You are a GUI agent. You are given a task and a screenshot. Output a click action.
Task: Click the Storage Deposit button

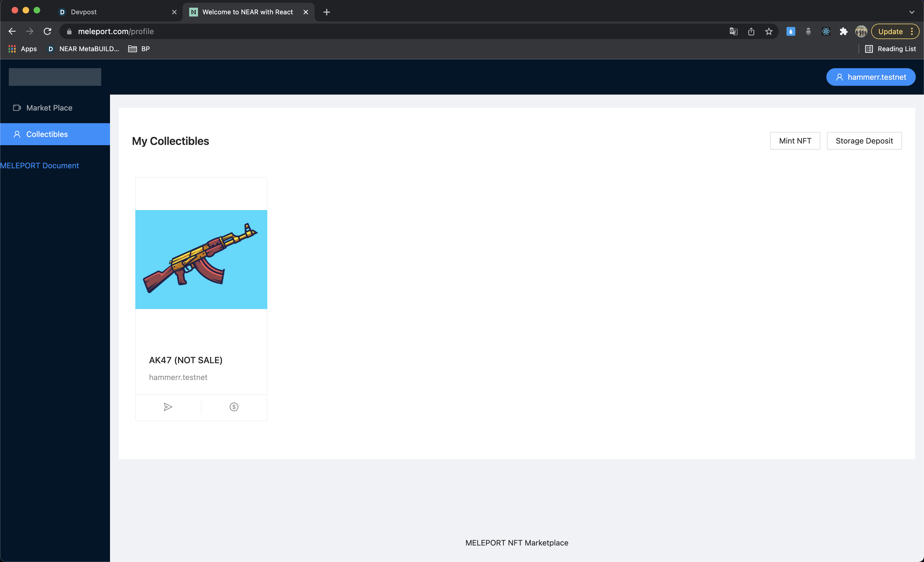pos(864,141)
